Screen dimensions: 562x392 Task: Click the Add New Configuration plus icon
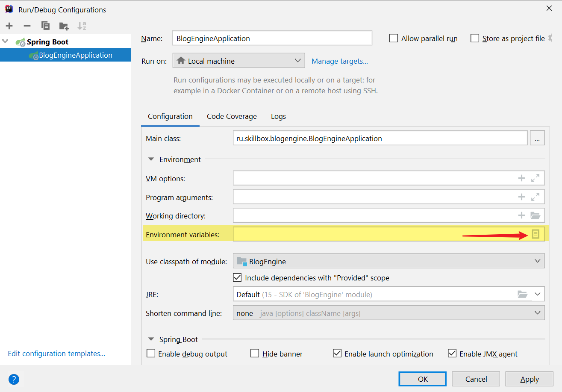[x=9, y=26]
